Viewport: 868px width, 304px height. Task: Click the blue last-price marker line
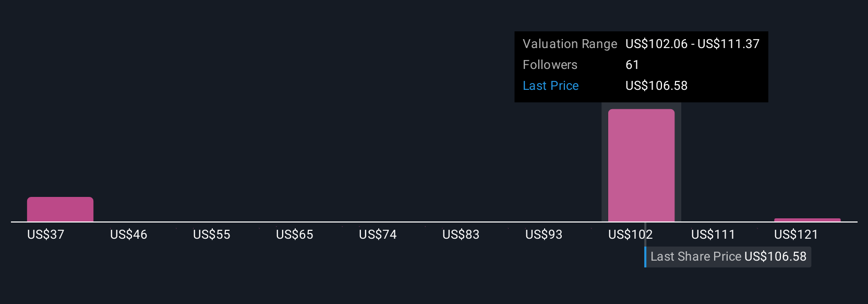click(x=645, y=256)
